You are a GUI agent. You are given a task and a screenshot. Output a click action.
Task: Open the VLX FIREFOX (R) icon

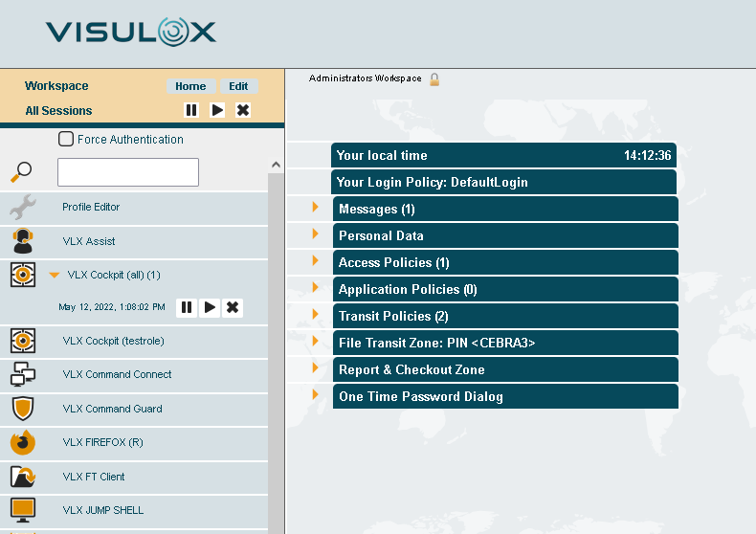click(x=22, y=442)
